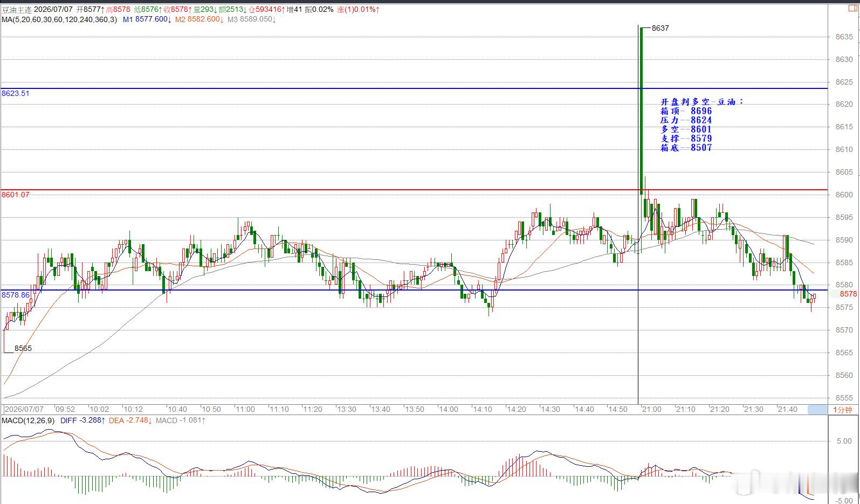This screenshot has width=860, height=504.
Task: Click the M2 8582.600 moving average value
Action: point(199,19)
